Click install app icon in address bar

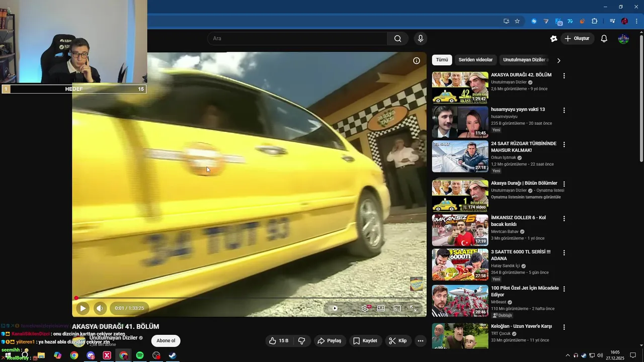[506, 21]
